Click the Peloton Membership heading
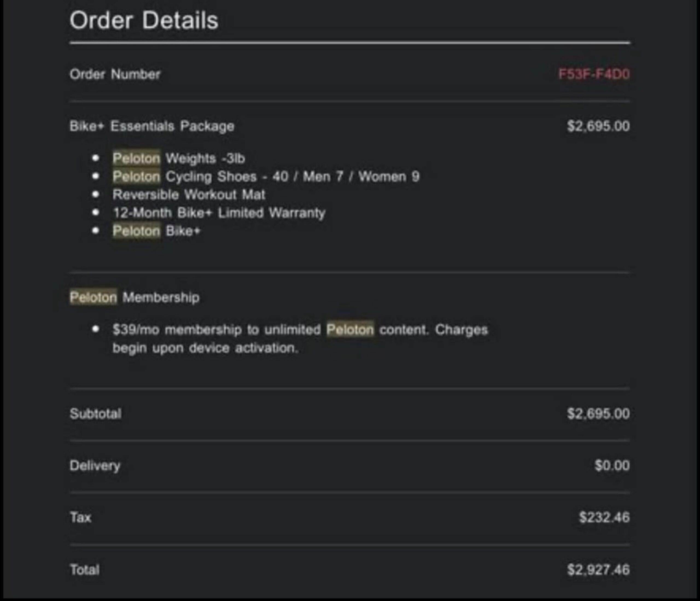The height and width of the screenshot is (601, 700). (x=135, y=297)
